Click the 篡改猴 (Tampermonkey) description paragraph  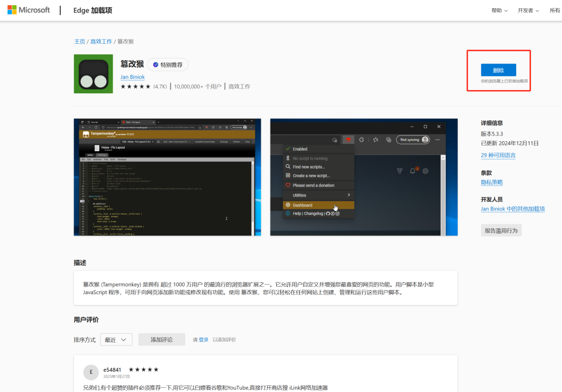tap(259, 288)
